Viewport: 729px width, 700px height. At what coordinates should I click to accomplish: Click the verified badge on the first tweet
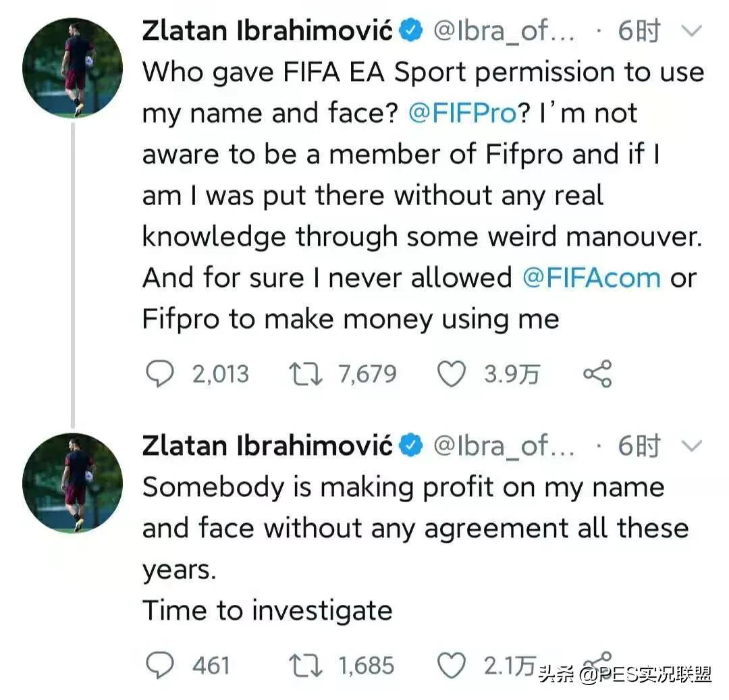point(412,31)
